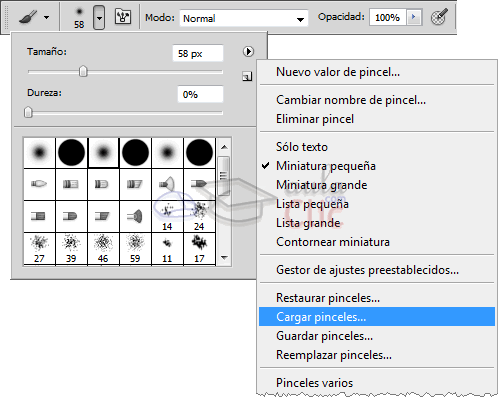Toggle tablet pressure for opacity icon
Image resolution: width=498 pixels, height=397 pixels.
[439, 17]
